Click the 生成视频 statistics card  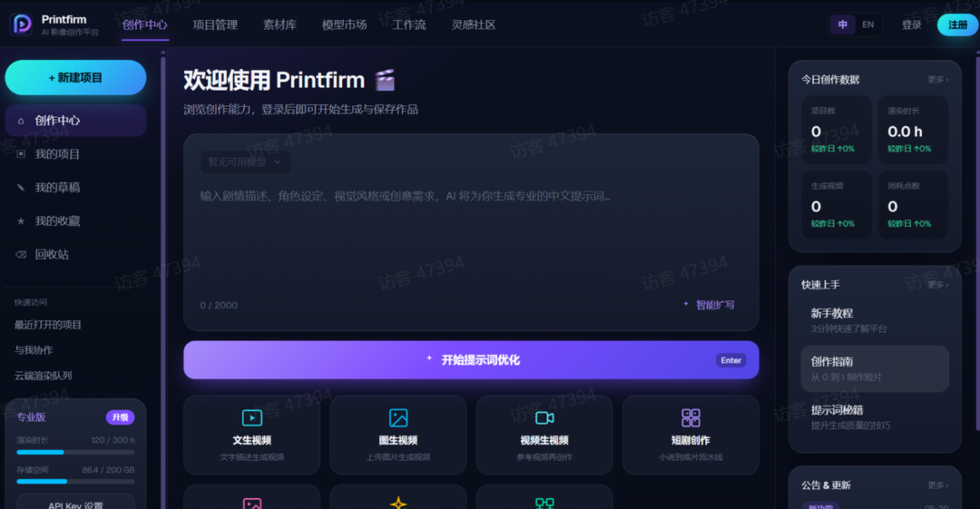pos(837,205)
